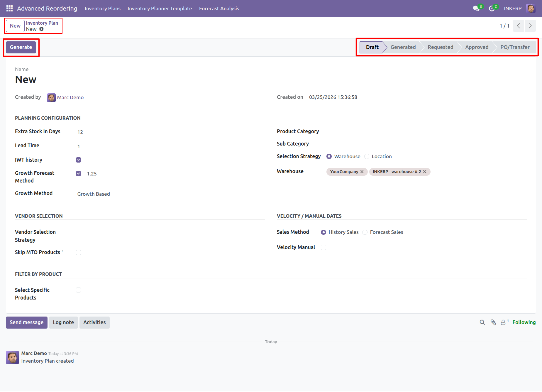
Task: Click the Generate button
Action: [21, 47]
